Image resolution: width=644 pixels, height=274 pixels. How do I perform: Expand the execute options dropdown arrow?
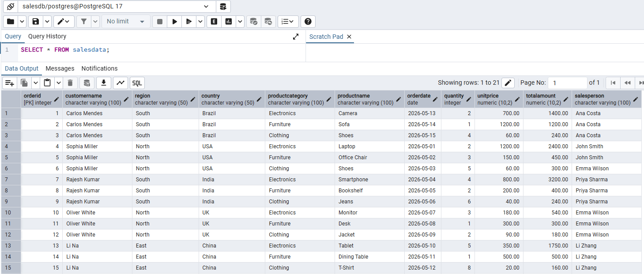pos(200,21)
